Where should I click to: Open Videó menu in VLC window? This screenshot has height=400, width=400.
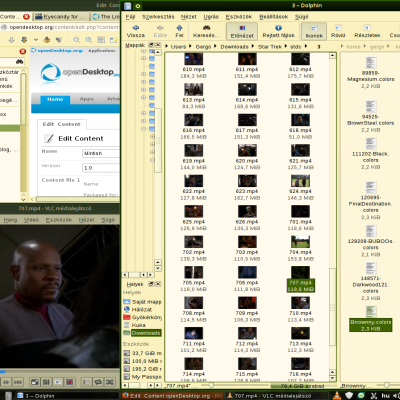click(x=31, y=220)
